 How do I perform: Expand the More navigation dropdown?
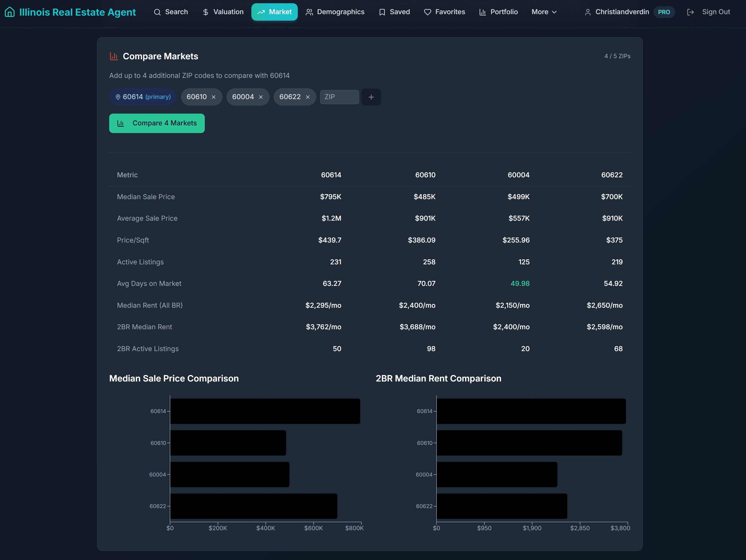(544, 12)
